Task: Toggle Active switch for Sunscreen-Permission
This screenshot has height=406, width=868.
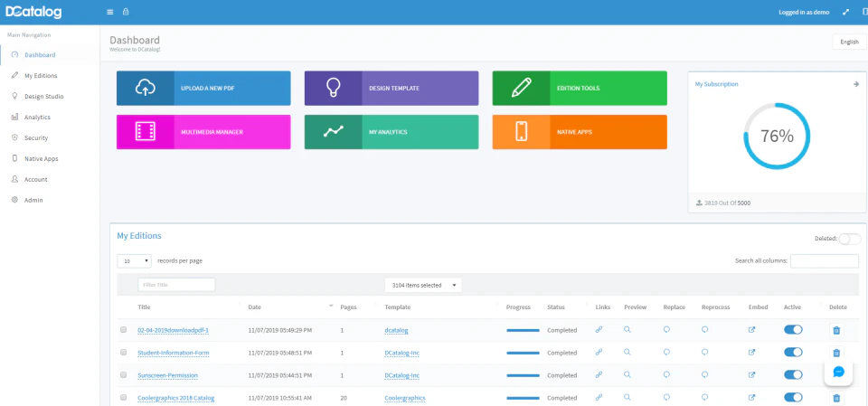Action: click(x=793, y=375)
